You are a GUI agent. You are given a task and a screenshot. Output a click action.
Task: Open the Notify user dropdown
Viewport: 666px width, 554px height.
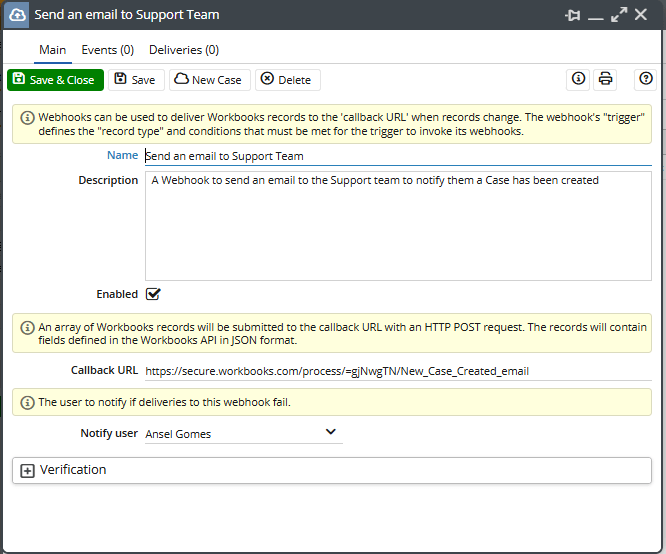point(331,432)
